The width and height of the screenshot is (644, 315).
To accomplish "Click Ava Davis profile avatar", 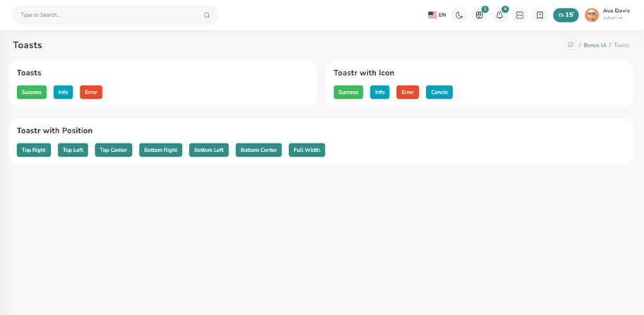I will pyautogui.click(x=592, y=15).
